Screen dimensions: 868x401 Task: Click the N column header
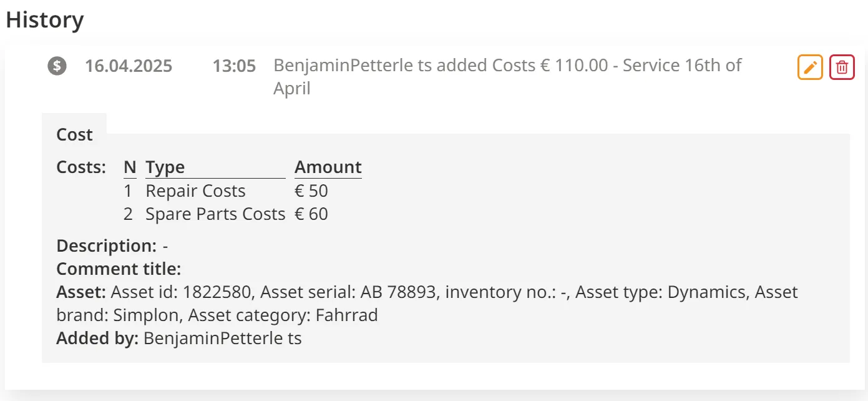(130, 167)
